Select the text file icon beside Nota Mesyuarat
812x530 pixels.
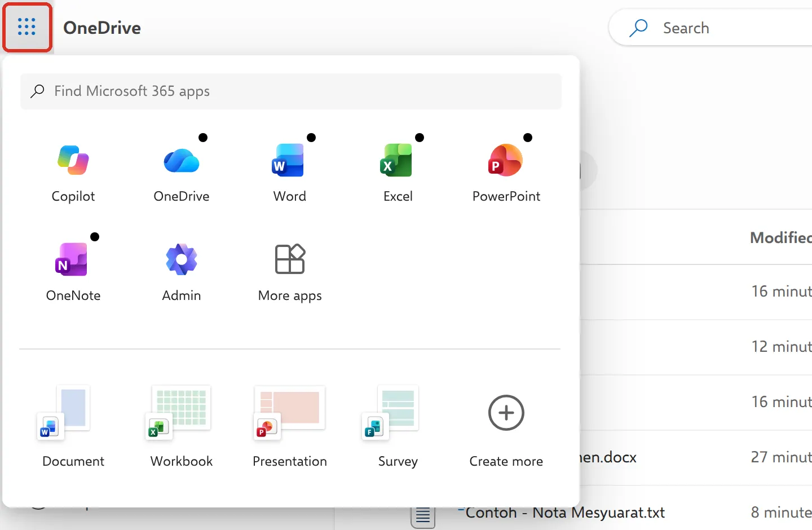click(x=423, y=516)
